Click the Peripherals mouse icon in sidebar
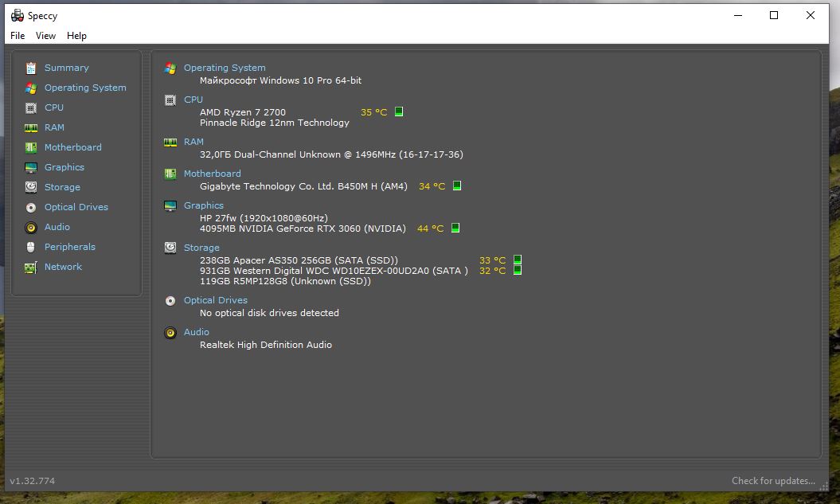Image resolution: width=840 pixels, height=504 pixels. [x=31, y=247]
